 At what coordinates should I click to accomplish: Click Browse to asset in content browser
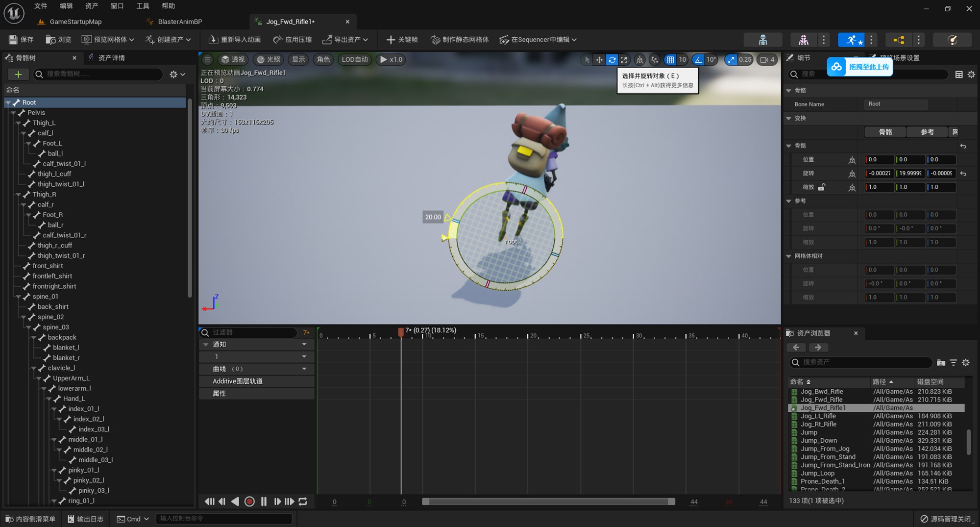tap(58, 40)
